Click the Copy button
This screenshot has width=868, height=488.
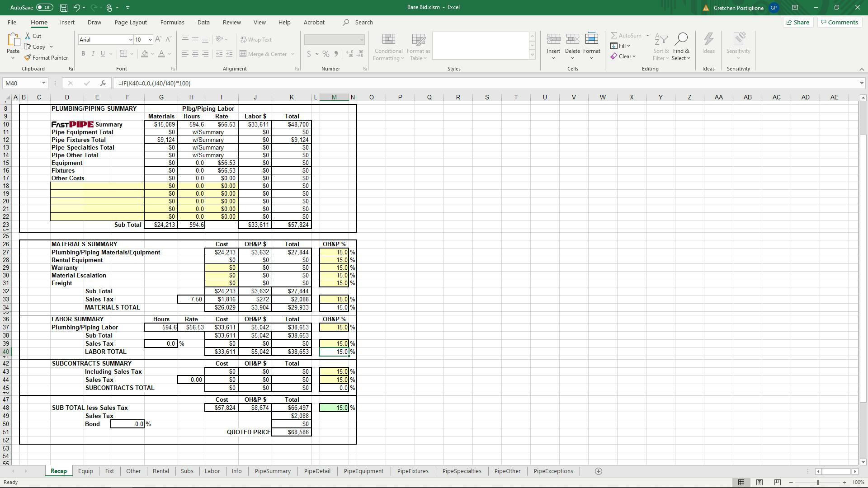(35, 47)
